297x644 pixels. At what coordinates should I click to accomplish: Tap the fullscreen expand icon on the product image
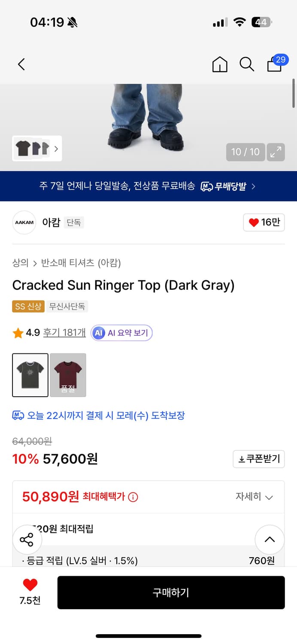276,152
